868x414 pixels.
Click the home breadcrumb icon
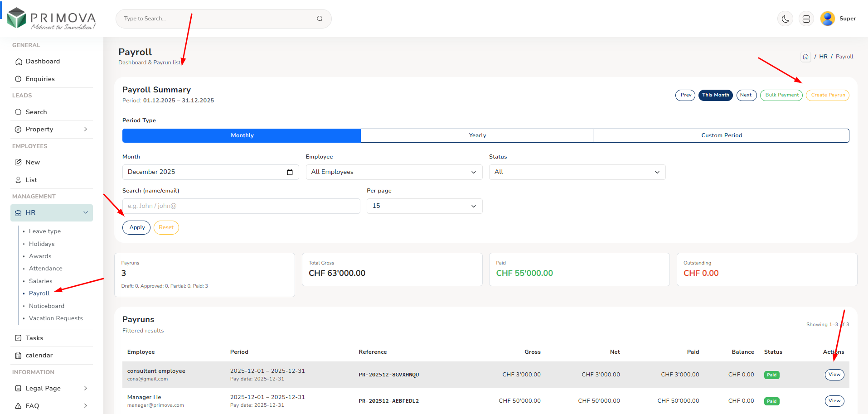(805, 57)
